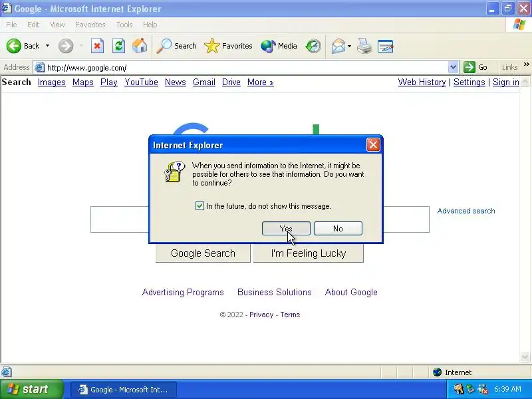Click the I'm Feeling Lucky button
The image size is (532, 399).
(308, 253)
